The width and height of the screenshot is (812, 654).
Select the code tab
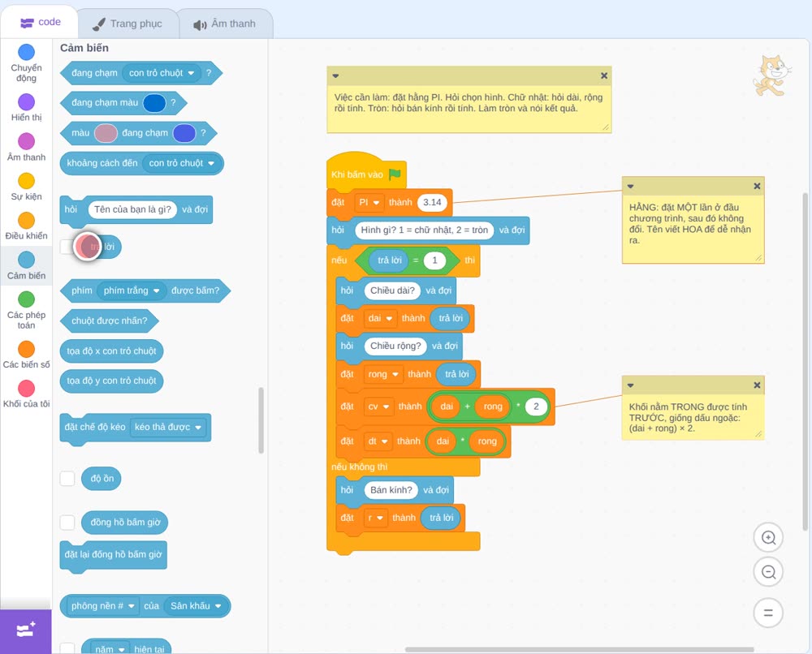(x=40, y=22)
